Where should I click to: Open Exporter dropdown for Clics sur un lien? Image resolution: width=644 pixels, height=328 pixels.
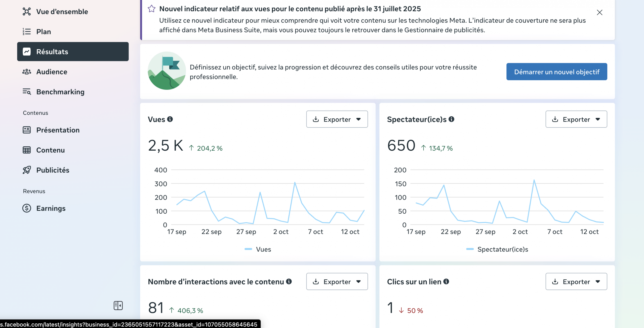[x=576, y=281]
